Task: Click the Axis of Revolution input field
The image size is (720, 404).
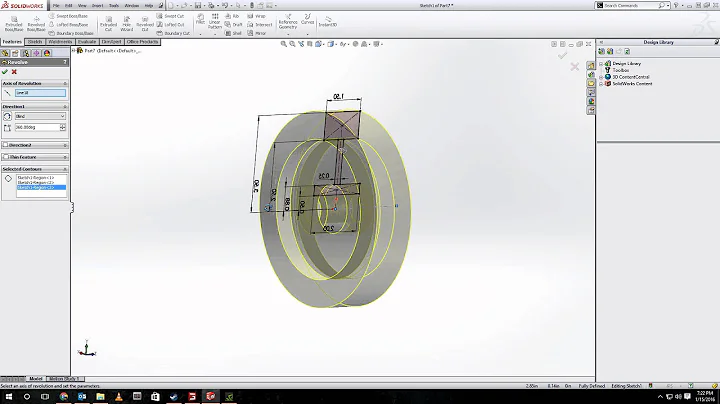Action: 40,93
